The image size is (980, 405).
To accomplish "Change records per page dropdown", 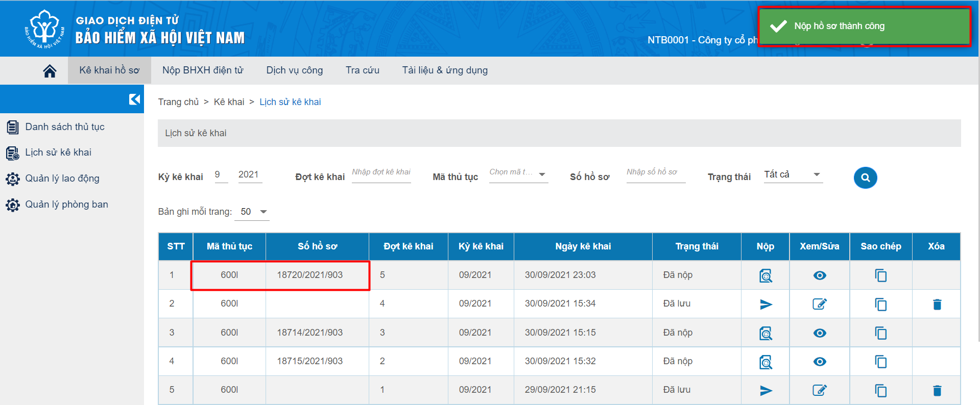I will (x=252, y=212).
